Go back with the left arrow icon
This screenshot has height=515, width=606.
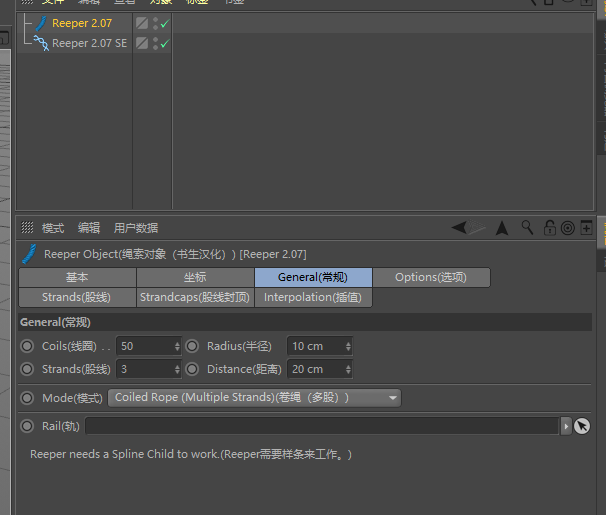tap(459, 227)
